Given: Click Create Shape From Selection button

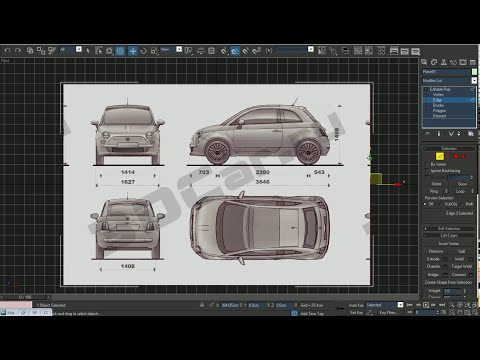Looking at the screenshot, I should tap(449, 282).
